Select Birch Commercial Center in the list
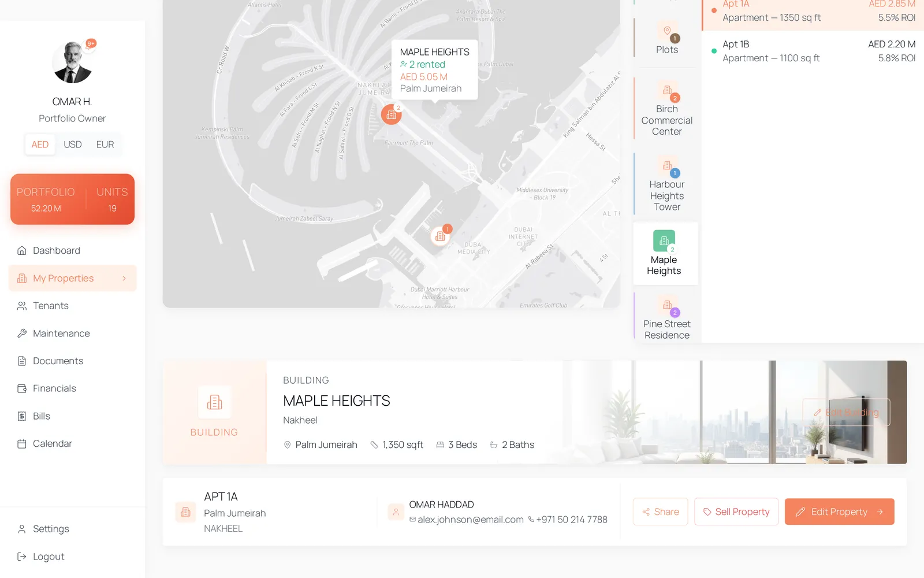924x578 pixels. click(x=666, y=109)
